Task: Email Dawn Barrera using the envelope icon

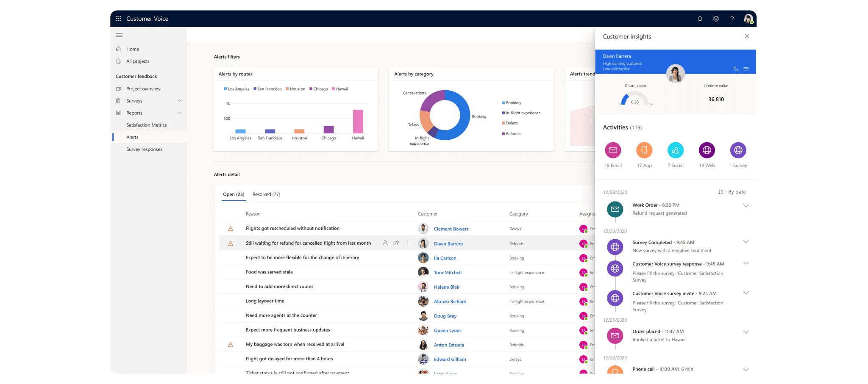Action: click(746, 69)
